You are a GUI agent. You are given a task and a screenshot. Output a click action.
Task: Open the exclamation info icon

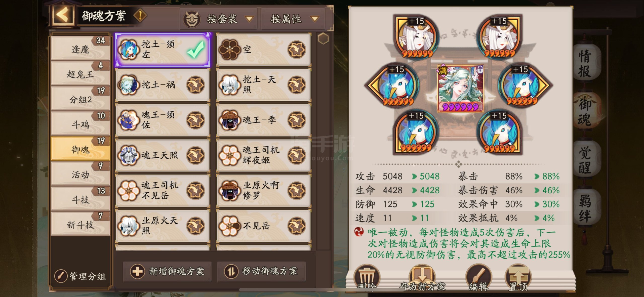coord(140,16)
